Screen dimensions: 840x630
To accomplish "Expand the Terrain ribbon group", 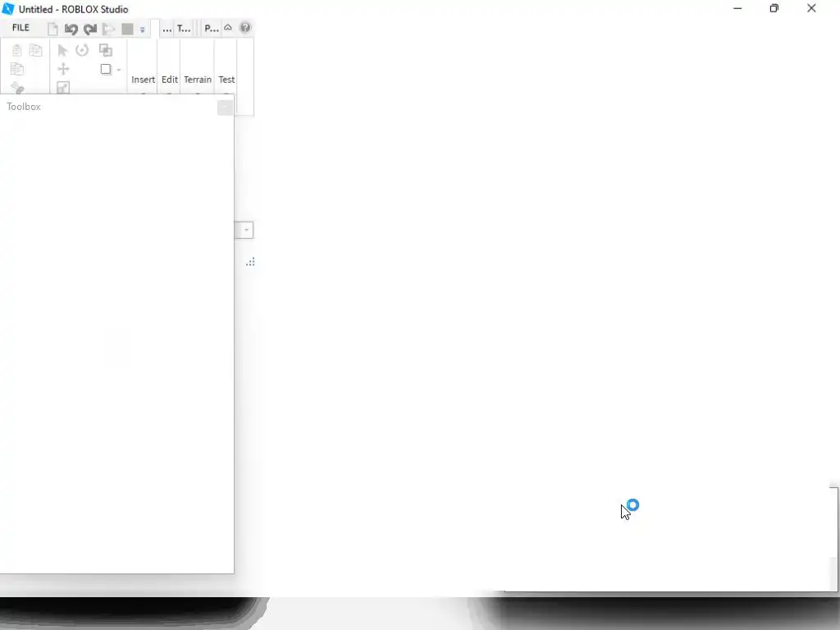I will pos(198,80).
